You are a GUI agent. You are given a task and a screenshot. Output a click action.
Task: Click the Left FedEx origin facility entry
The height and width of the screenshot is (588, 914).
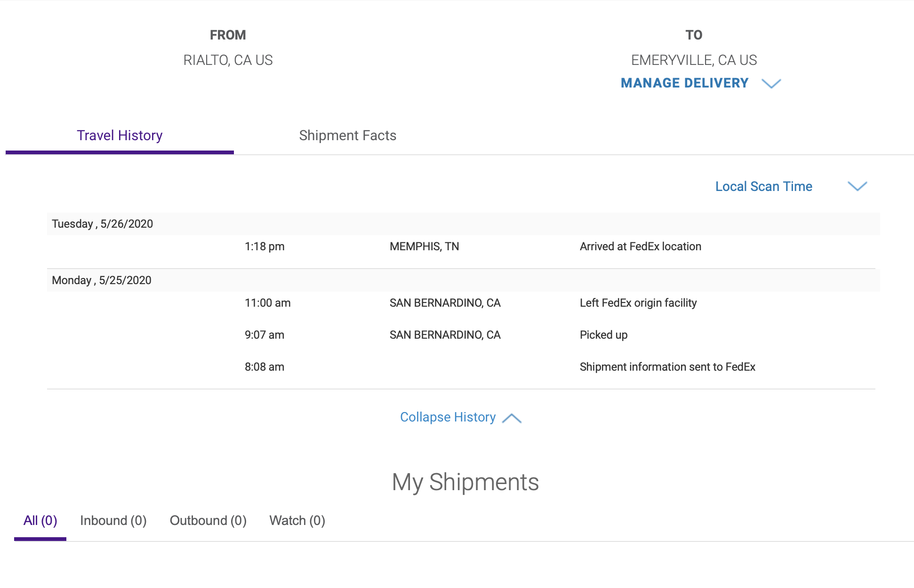coord(638,303)
